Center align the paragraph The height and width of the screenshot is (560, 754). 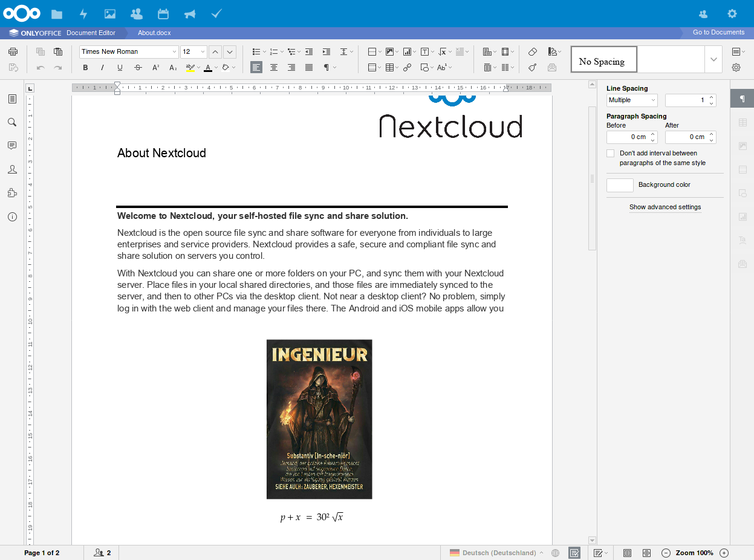pyautogui.click(x=274, y=68)
